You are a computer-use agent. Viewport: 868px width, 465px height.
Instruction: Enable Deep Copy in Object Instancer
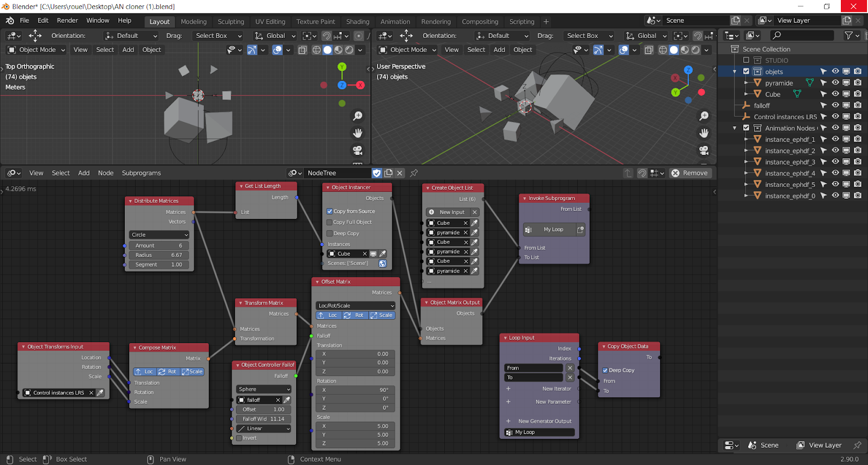click(329, 234)
